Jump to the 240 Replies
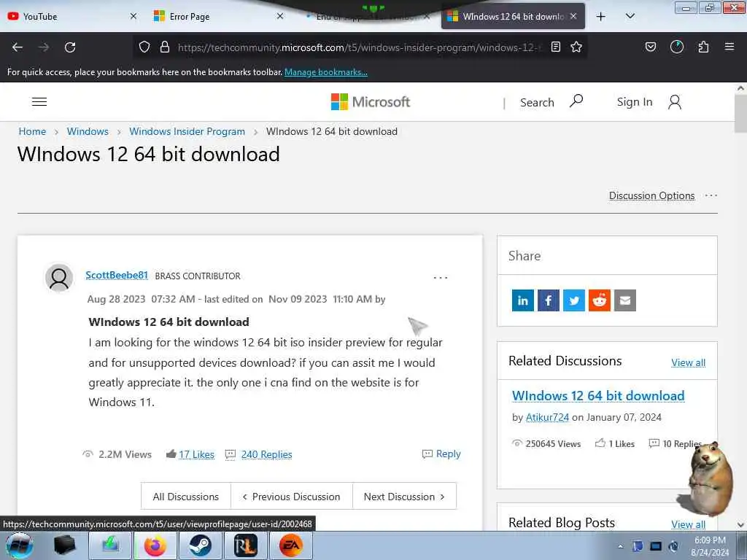747x560 pixels. 266,454
